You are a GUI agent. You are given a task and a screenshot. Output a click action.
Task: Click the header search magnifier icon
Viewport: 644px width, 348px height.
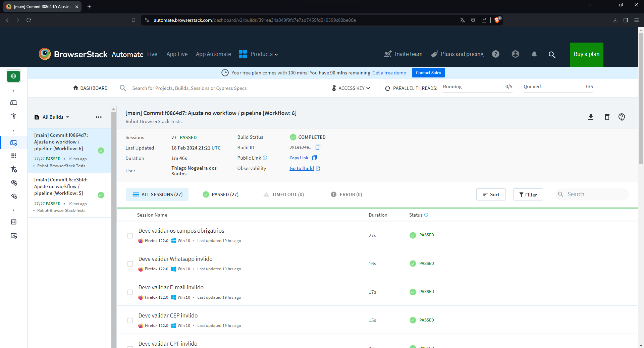pos(552,54)
